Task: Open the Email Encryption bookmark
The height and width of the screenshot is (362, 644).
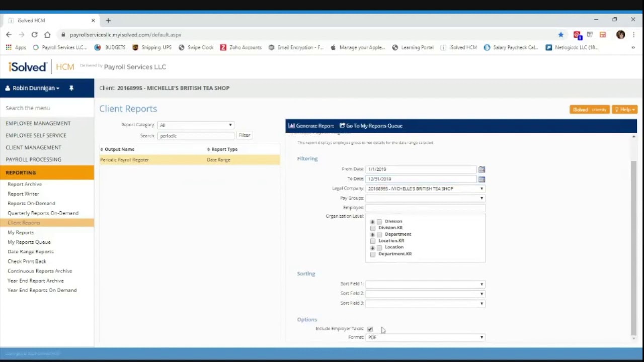Action: 296,48
